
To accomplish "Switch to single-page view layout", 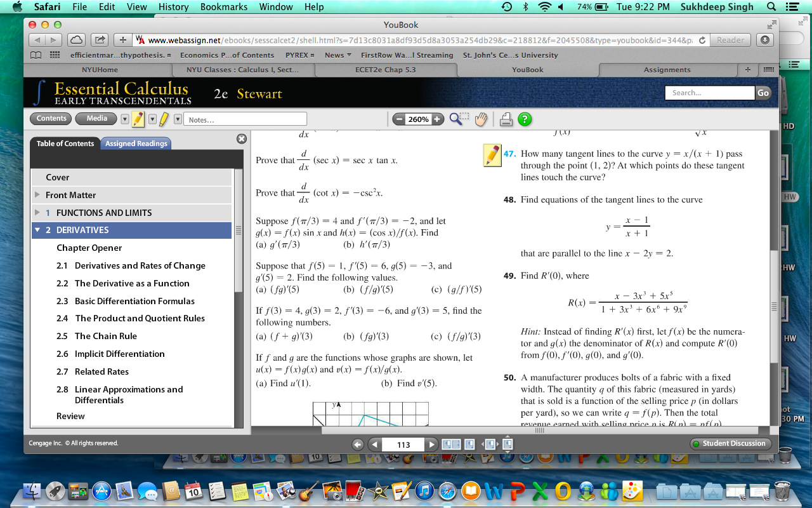I will tap(469, 444).
